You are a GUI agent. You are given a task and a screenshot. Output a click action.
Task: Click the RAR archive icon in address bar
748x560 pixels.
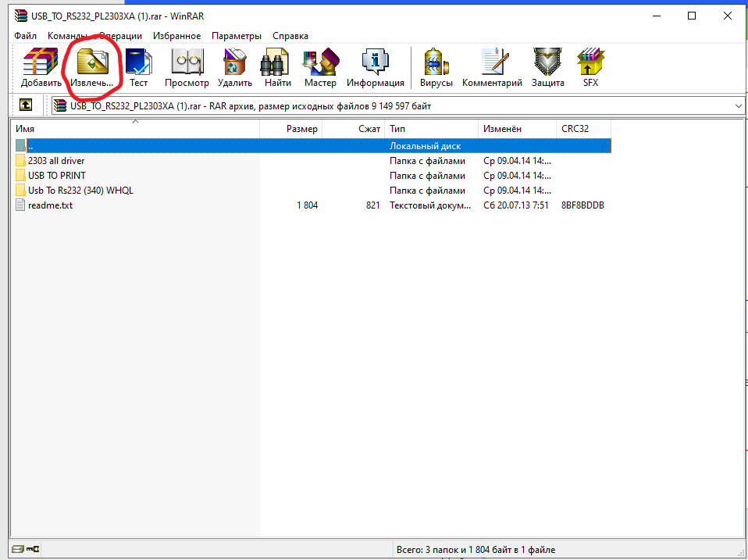60,105
